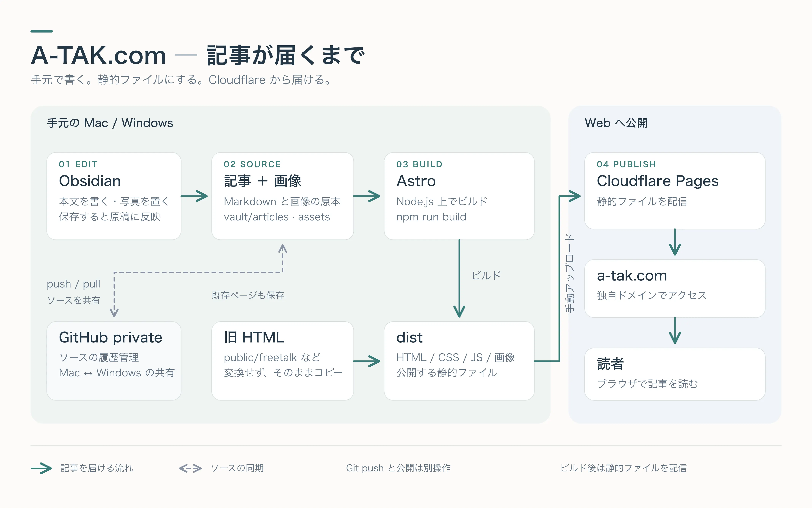Viewport: 812px width, 508px height.
Task: Click the HTML / CSS / JS / 画像 text
Action: [456, 358]
